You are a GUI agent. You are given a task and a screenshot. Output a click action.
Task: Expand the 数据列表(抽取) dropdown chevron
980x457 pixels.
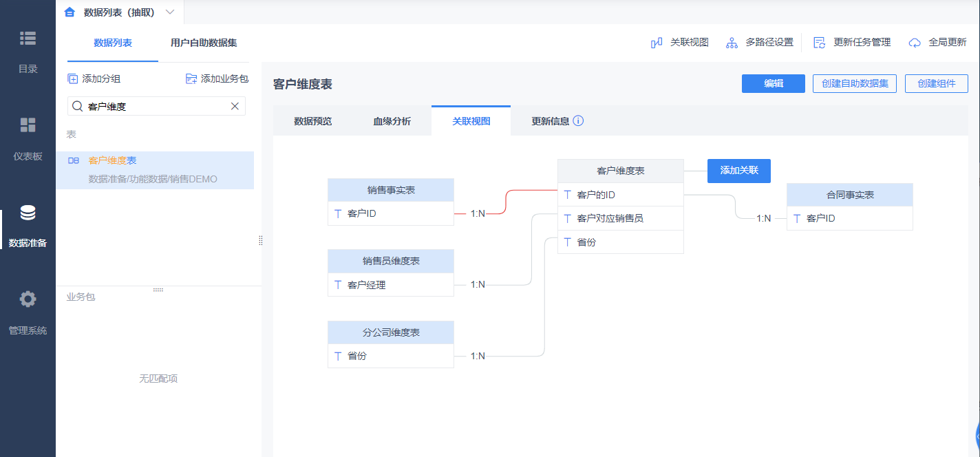click(170, 12)
